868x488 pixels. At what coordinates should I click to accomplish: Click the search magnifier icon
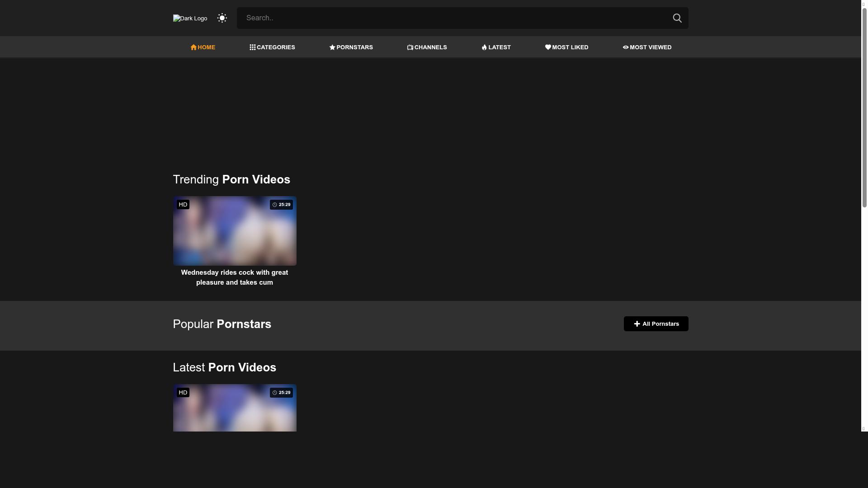(x=677, y=18)
